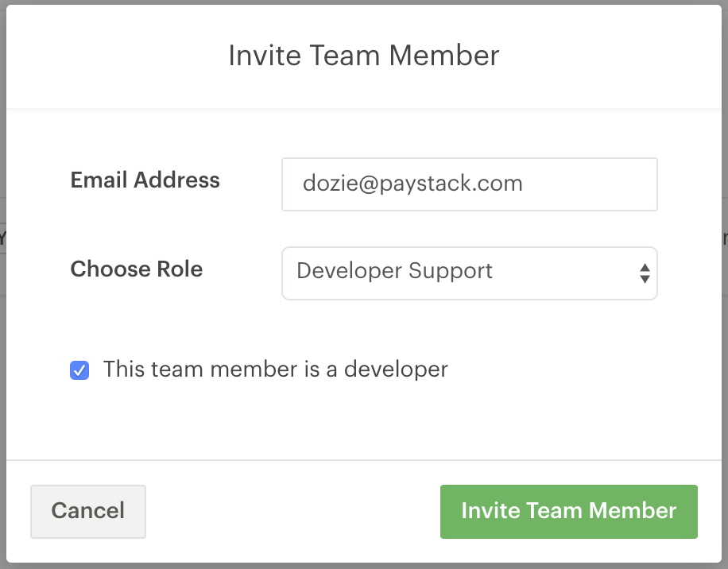Click the end of the email input box

[636, 184]
